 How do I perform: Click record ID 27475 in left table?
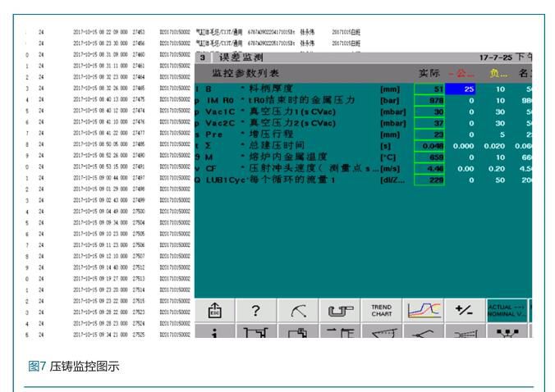[139, 99]
